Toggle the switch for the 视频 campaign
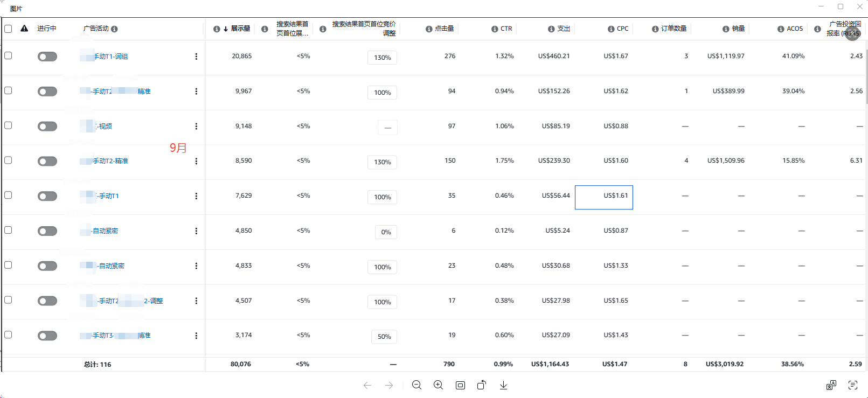 pyautogui.click(x=47, y=127)
